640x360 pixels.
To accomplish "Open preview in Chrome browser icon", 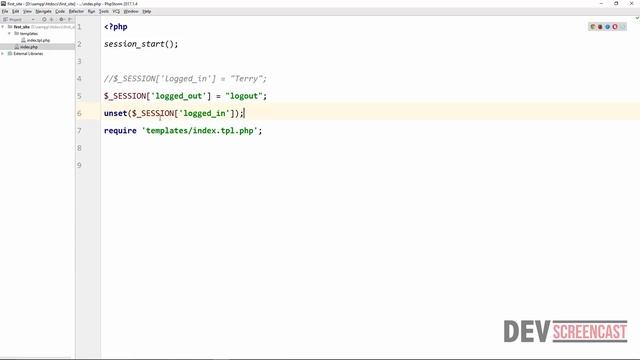I will 593,27.
